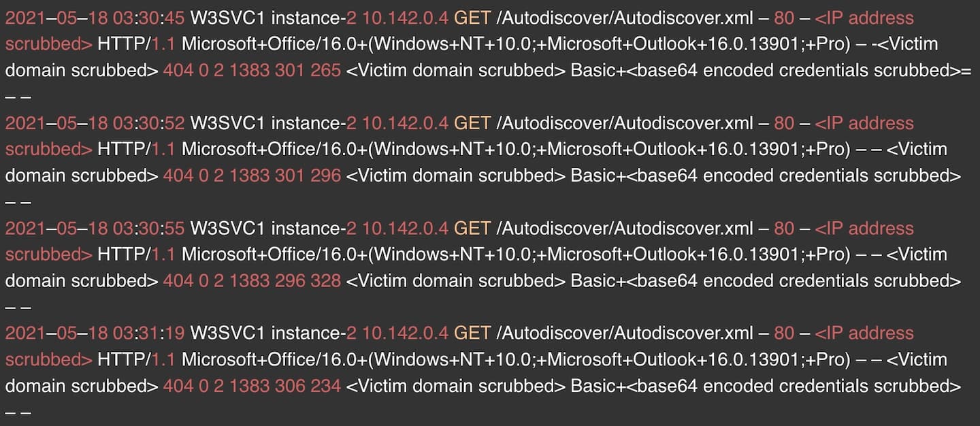Image resolution: width=980 pixels, height=426 pixels.
Task: Click the 10.142.0.4 IP address in the first entry
Action: 405,18
